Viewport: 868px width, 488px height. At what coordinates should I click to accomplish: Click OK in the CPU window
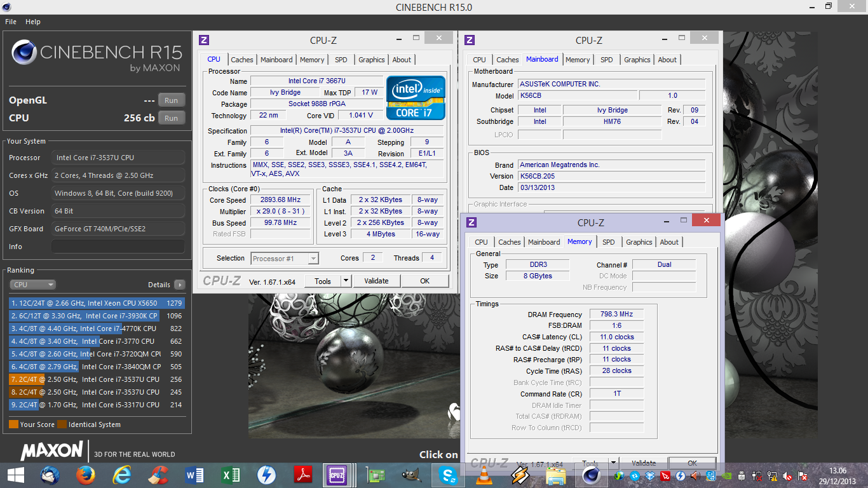(x=425, y=281)
